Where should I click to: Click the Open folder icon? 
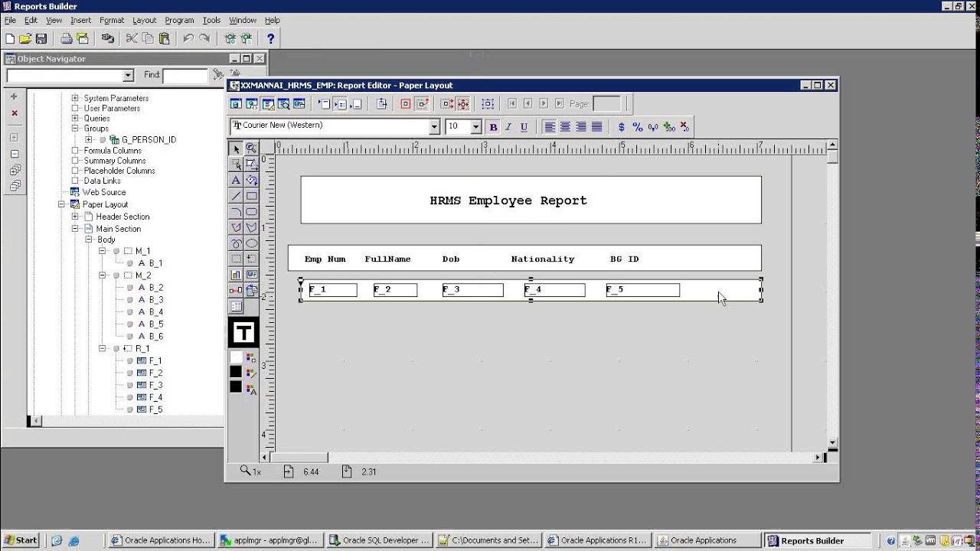coord(25,38)
